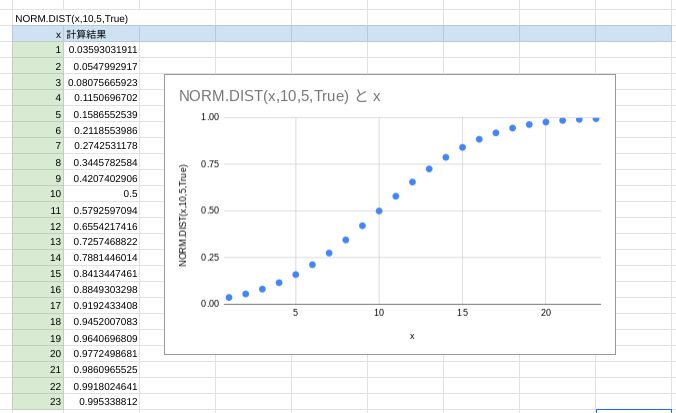Select the cell showing 0.5
The width and height of the screenshot is (676, 413).
click(x=102, y=194)
